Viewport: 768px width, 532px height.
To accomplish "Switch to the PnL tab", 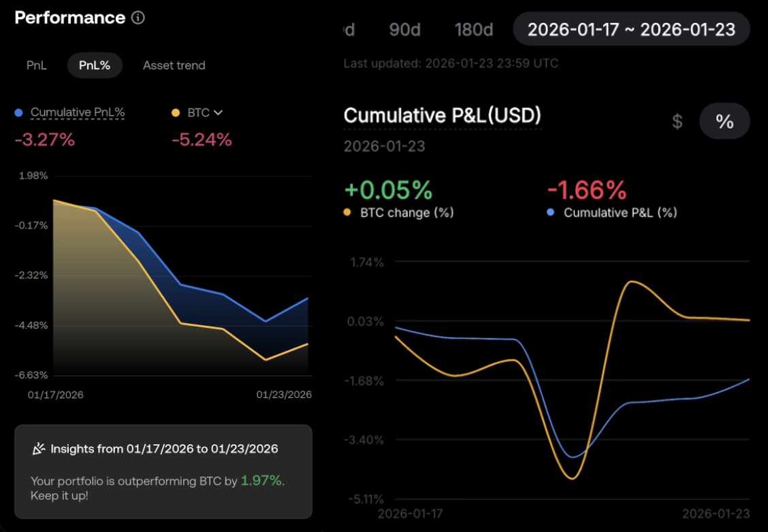I will [x=36, y=65].
